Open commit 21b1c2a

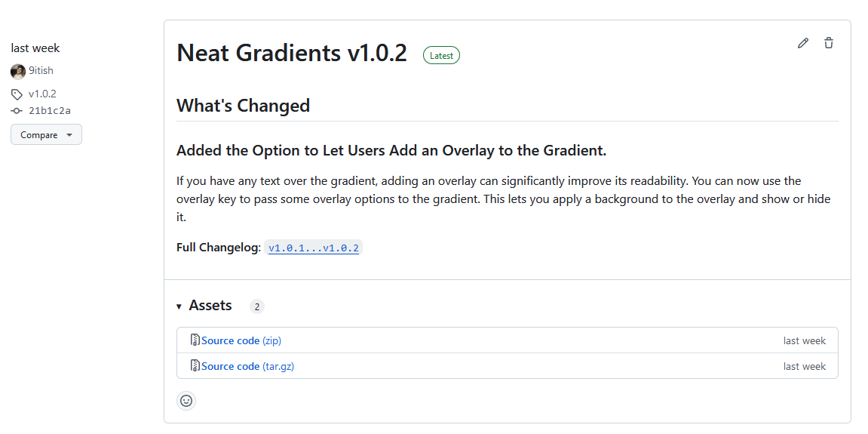click(50, 111)
